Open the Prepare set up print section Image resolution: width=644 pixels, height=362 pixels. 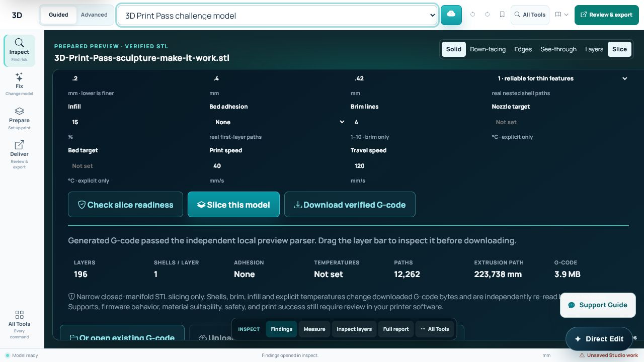[19, 119]
